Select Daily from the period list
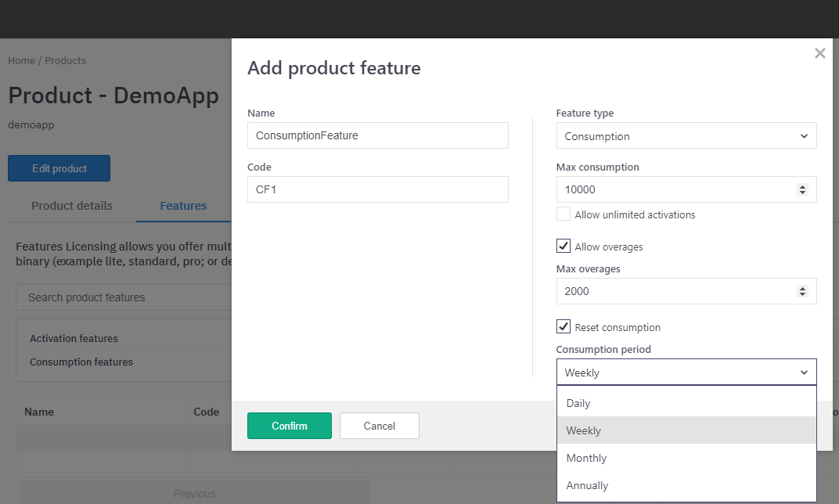 (578, 403)
